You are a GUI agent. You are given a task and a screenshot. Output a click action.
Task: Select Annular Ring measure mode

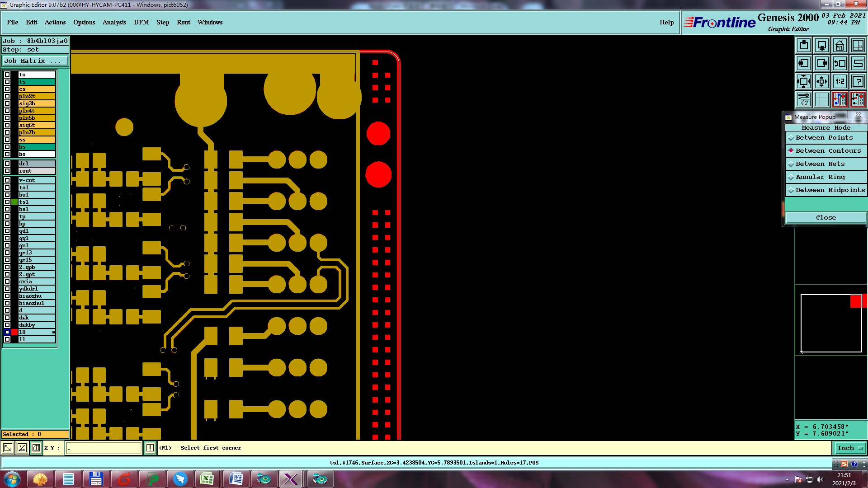tap(820, 177)
